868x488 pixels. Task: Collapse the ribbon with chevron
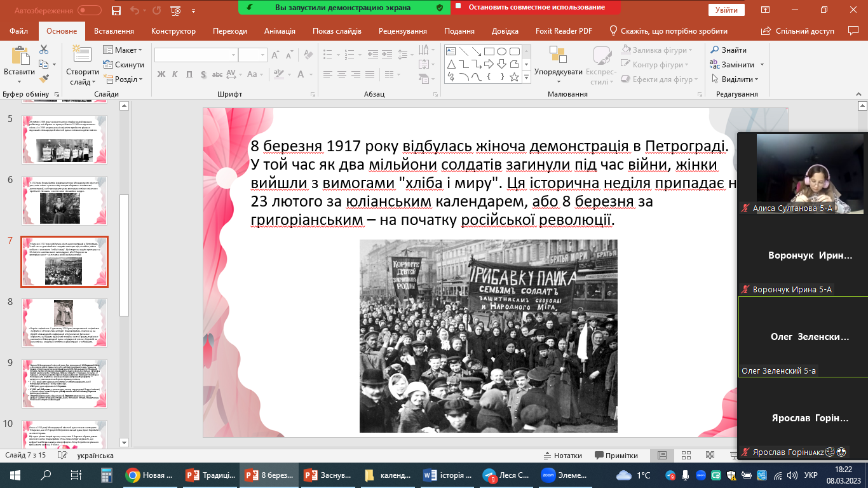pos(859,94)
